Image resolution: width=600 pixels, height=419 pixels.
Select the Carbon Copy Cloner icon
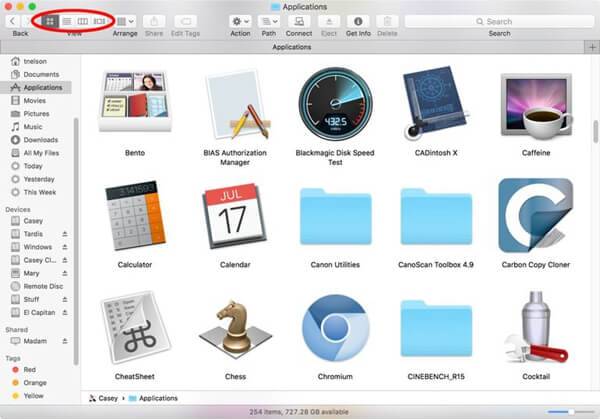[536, 215]
